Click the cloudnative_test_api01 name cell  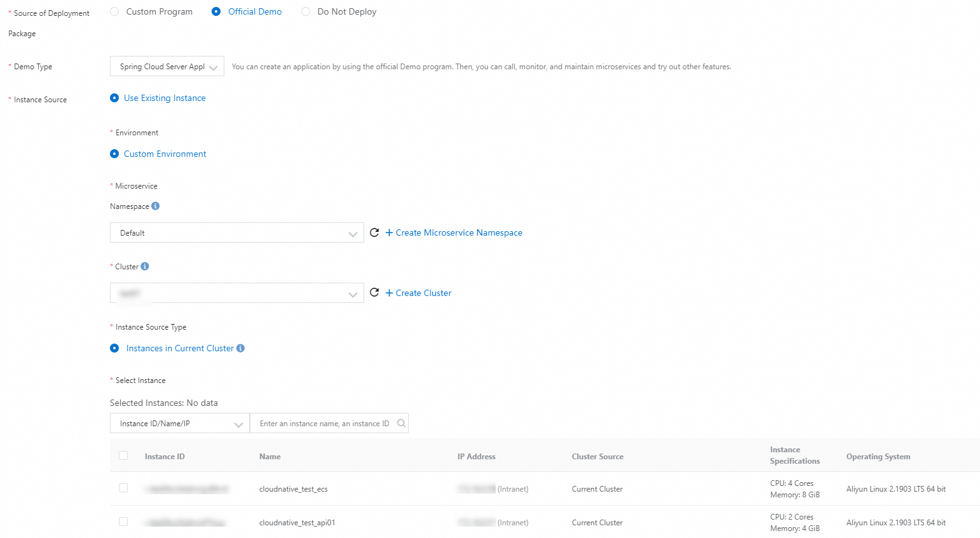pyautogui.click(x=297, y=523)
